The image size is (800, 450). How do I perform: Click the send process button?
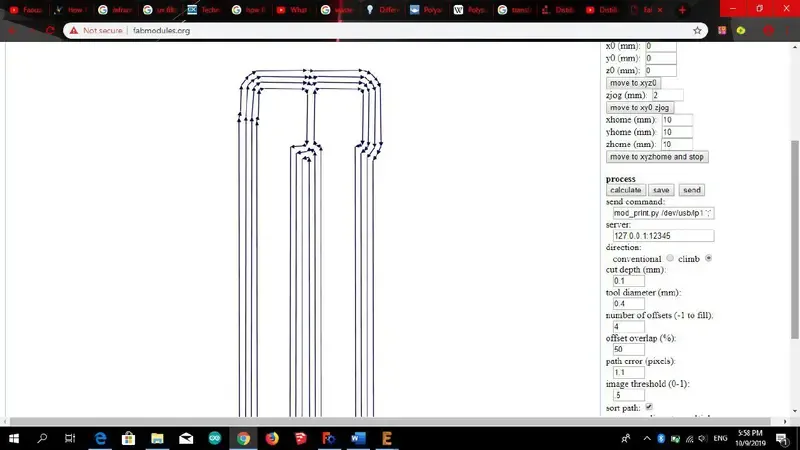coord(691,190)
